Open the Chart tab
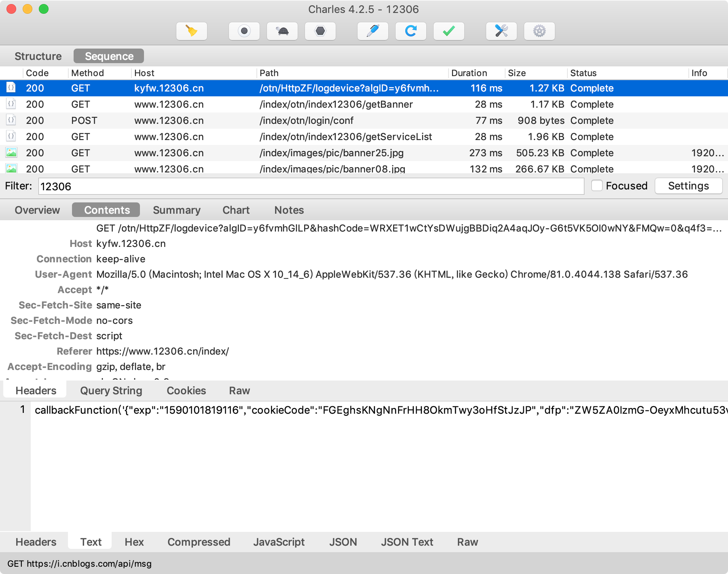The width and height of the screenshot is (728, 574). 236,210
